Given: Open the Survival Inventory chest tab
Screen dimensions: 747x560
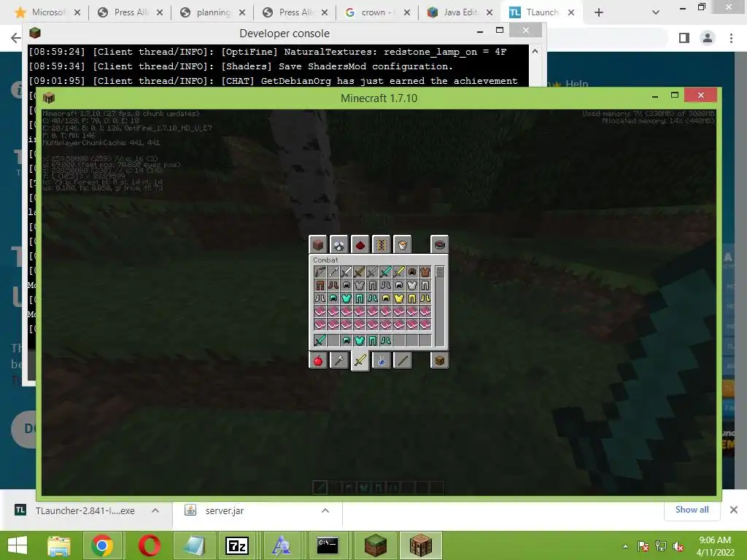Looking at the screenshot, I should (x=439, y=360).
